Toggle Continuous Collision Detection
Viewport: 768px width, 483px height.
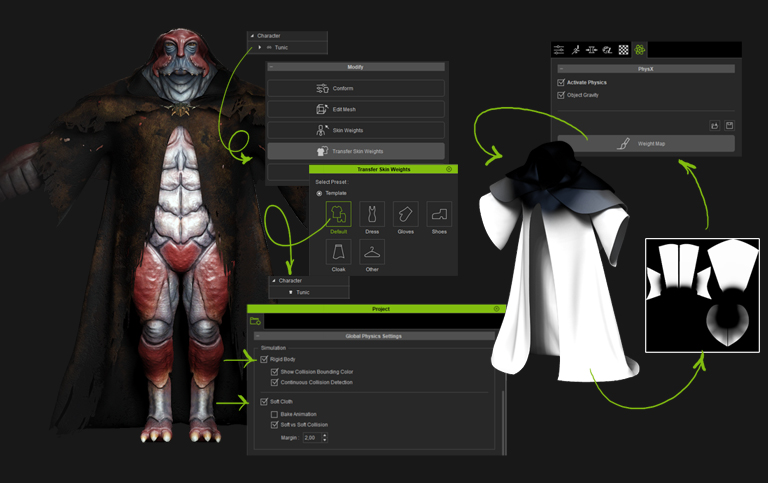[274, 383]
